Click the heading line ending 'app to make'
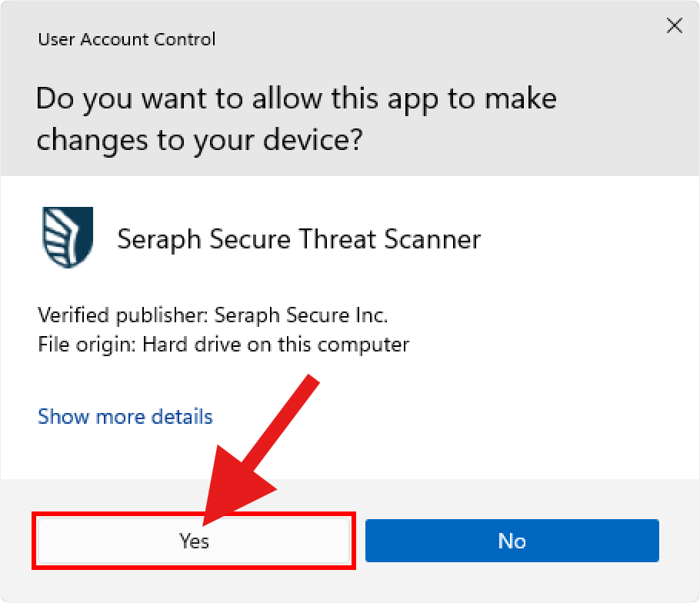Screen dimensions: 700x603 297,99
